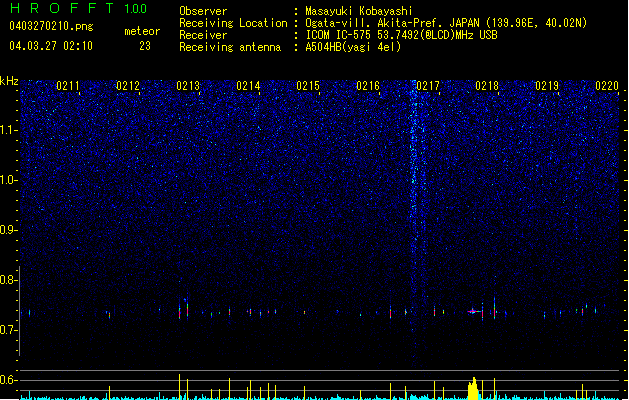Click the 0212 time marker
629x400 pixels.
(128, 86)
